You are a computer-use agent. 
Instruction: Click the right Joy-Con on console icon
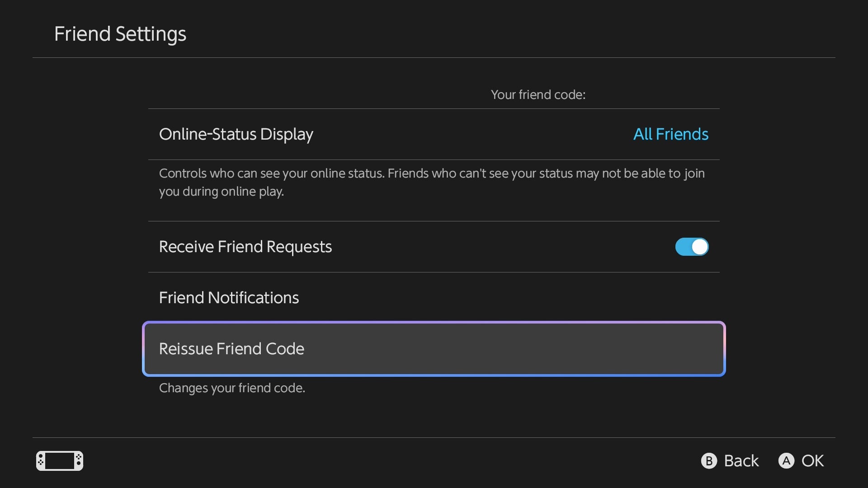click(79, 461)
